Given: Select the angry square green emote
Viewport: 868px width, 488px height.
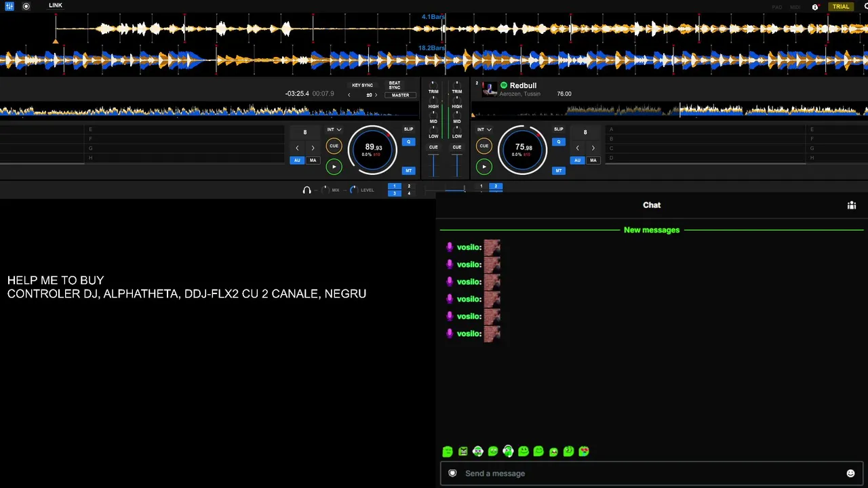Looking at the screenshot, I should 462,451.
